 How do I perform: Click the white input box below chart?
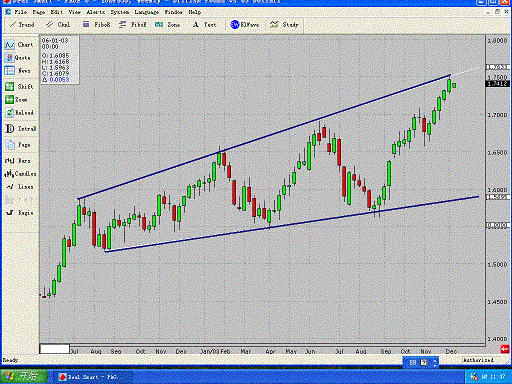(x=55, y=349)
